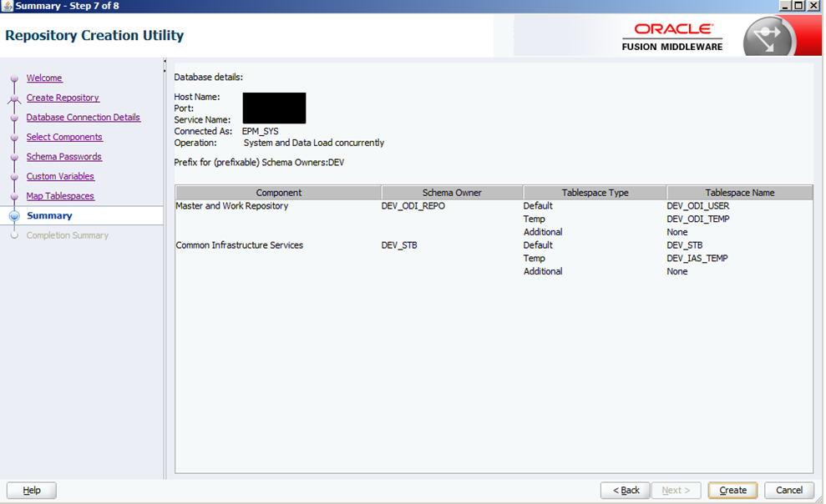Click the Tablespace Name column header
This screenshot has height=504, width=826.
(739, 193)
